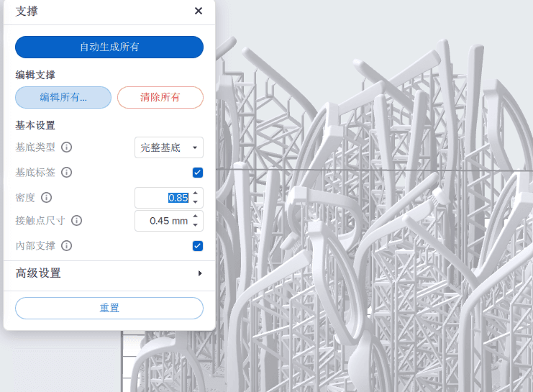533x392 pixels.
Task: Increase 接触点尺寸 with the up arrow
Action: click(x=196, y=216)
